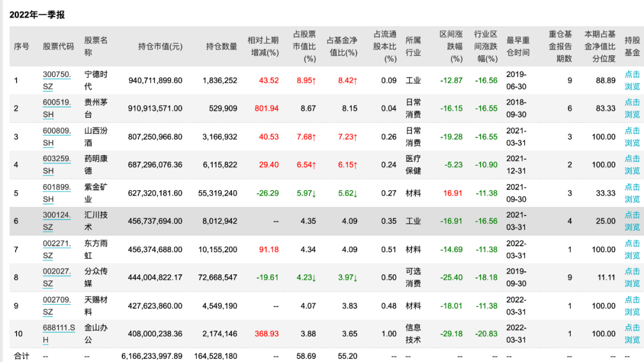The image size is (644, 362).
Task: Click stock name 宁德时代
Action: (x=95, y=81)
